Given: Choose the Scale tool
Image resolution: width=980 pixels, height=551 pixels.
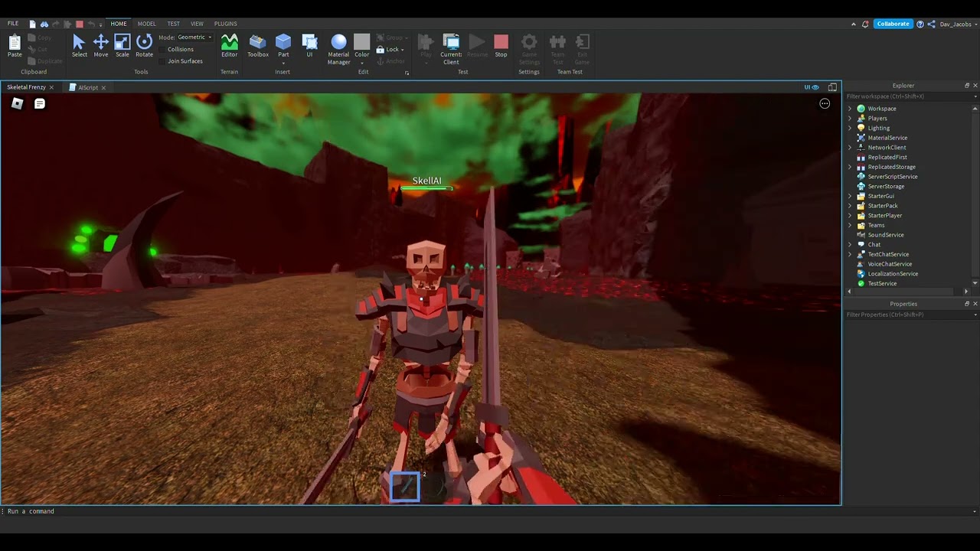Looking at the screenshot, I should pyautogui.click(x=122, y=45).
